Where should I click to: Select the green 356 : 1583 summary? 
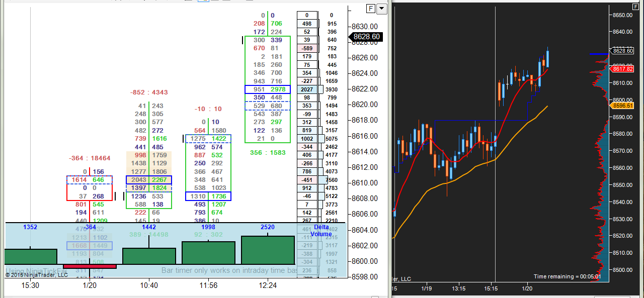tap(267, 152)
